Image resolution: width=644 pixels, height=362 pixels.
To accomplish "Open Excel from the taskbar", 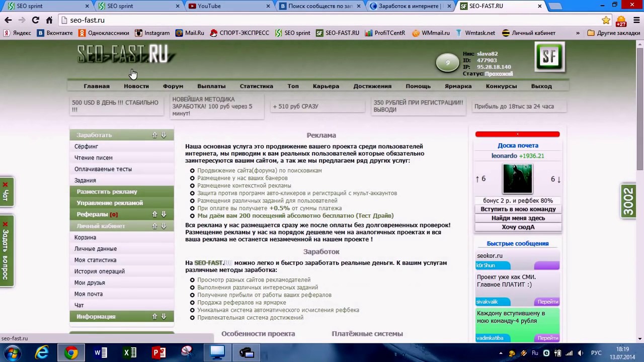I will point(130,352).
